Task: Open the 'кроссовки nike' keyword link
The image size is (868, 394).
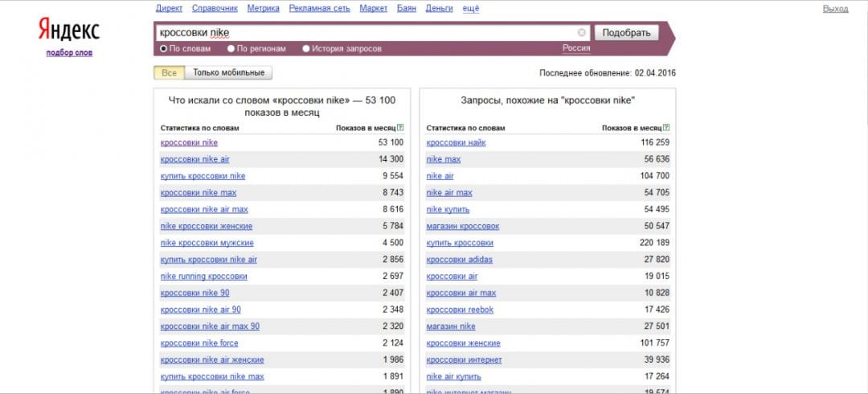Action: (190, 143)
